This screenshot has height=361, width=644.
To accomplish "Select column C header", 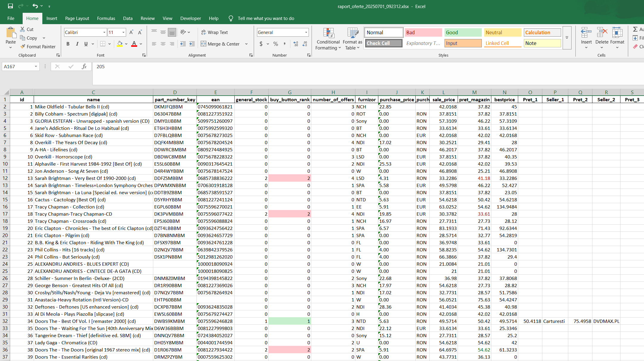I will point(93,92).
